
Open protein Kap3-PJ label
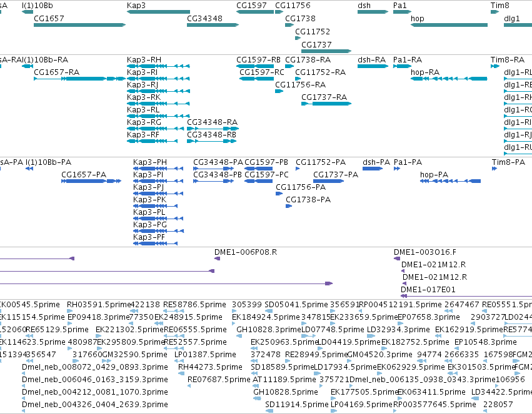click(149, 187)
